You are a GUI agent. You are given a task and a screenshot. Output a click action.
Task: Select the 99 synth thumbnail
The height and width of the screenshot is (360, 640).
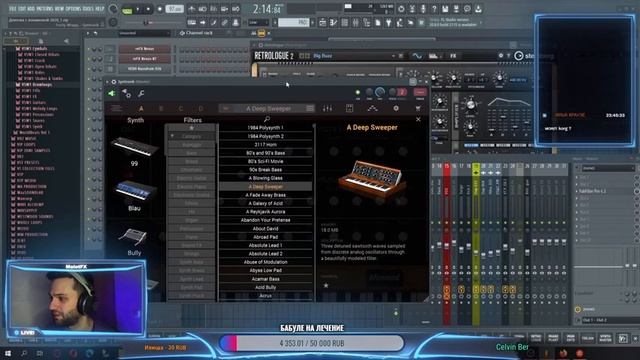[134, 147]
